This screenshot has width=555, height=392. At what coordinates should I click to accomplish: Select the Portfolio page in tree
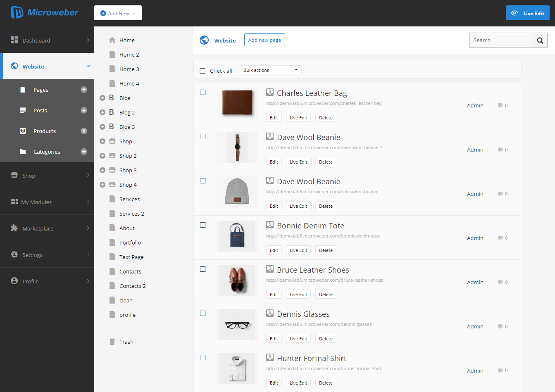click(130, 242)
